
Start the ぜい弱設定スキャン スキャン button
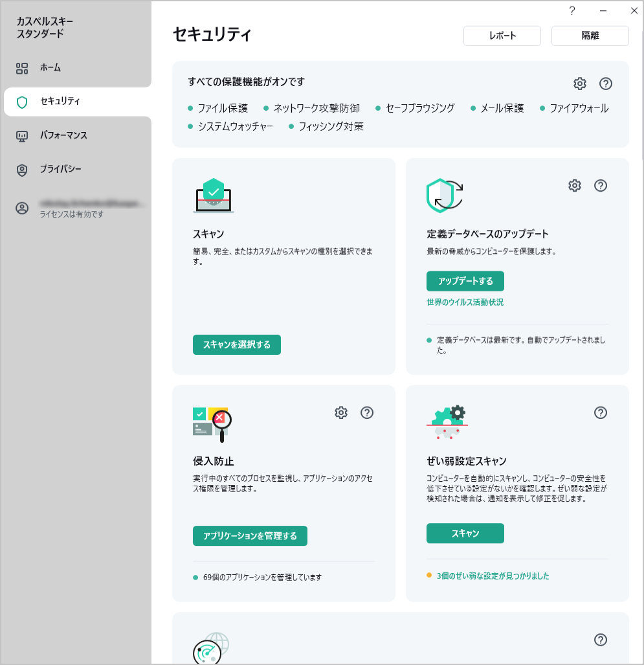coord(465,534)
